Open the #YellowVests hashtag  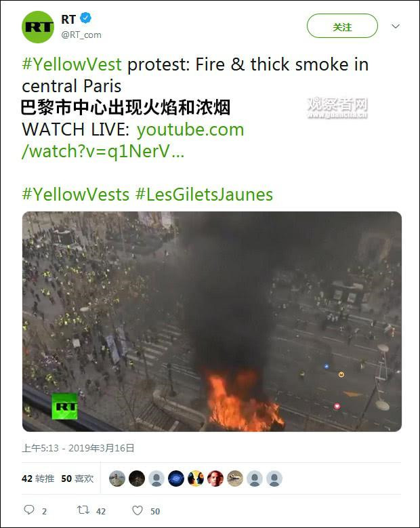[75, 195]
